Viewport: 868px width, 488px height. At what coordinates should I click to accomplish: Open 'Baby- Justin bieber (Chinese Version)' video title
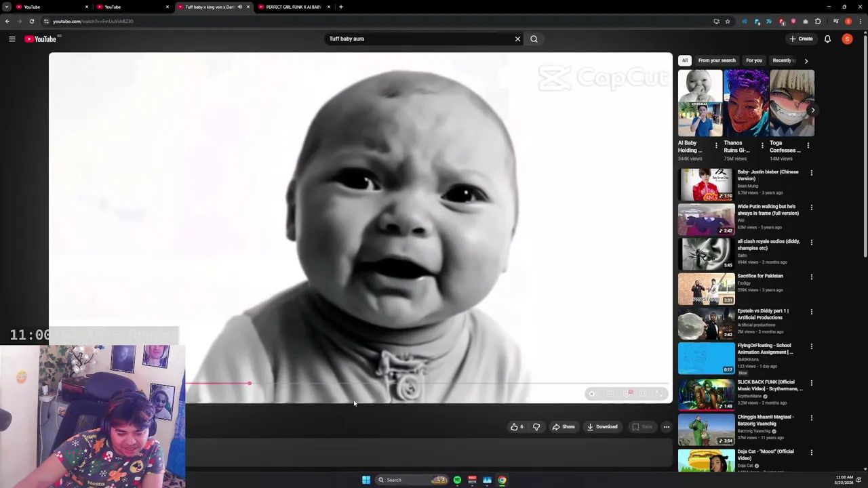pos(768,175)
